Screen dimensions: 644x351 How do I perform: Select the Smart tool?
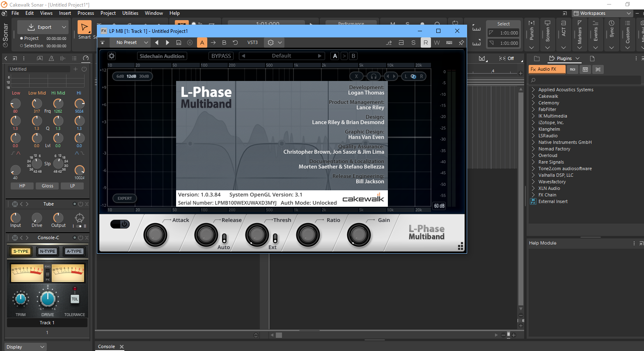pyautogui.click(x=84, y=28)
